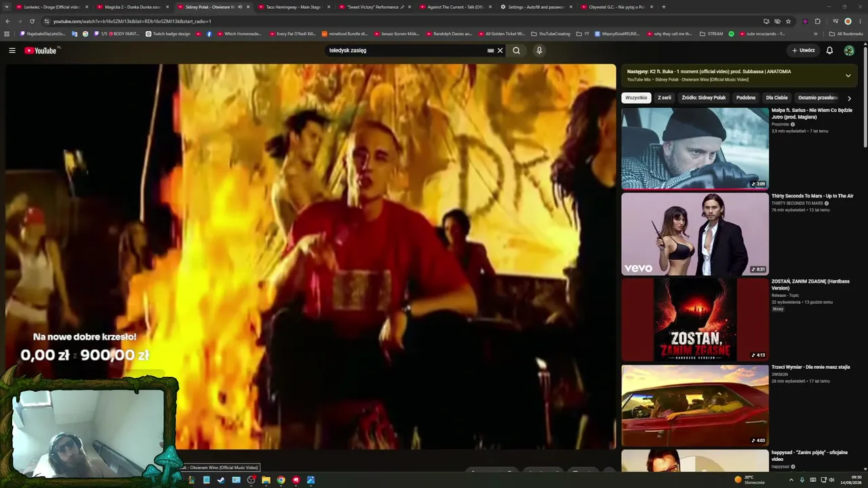
Task: Open the YouTube account avatar menu
Action: tap(849, 50)
